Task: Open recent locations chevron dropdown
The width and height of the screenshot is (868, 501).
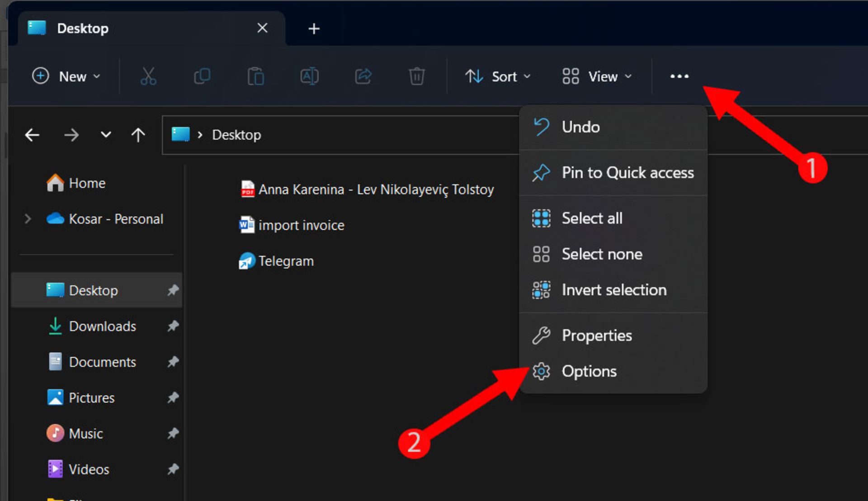Action: pos(106,135)
